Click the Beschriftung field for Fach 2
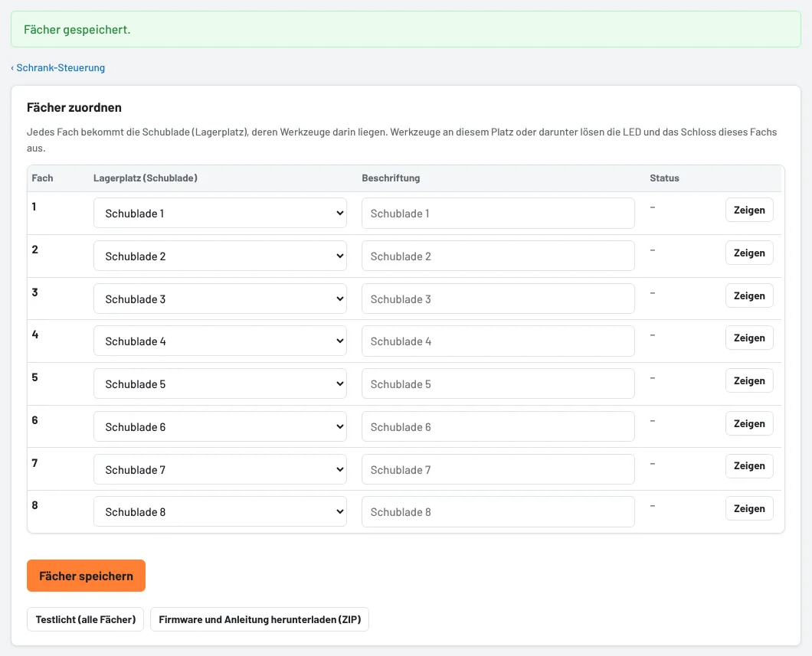This screenshot has height=656, width=812. [x=498, y=256]
